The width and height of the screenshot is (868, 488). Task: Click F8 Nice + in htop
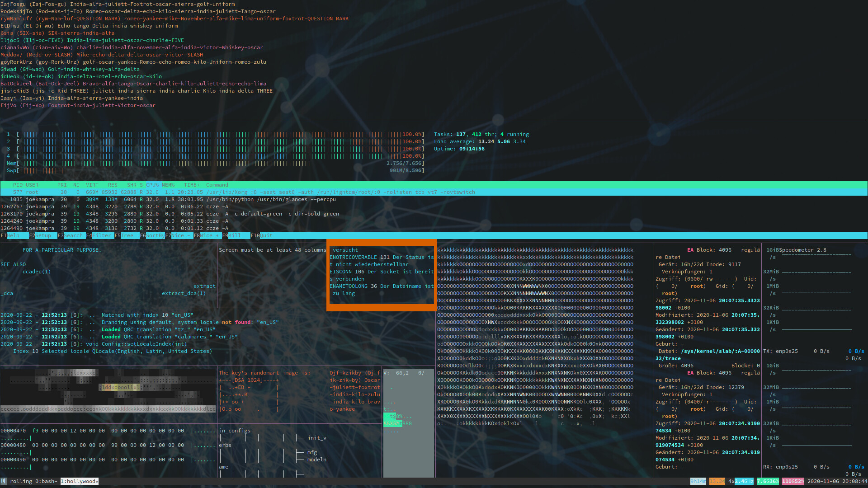(x=208, y=235)
